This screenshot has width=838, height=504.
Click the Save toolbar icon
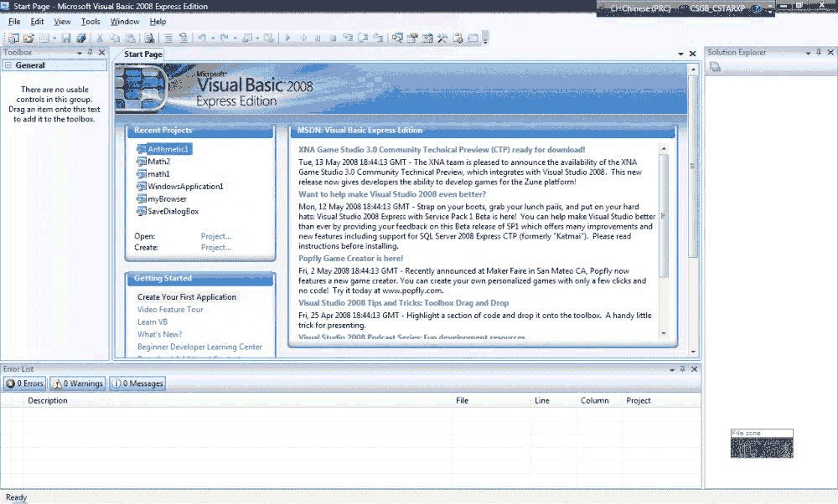pyautogui.click(x=65, y=38)
